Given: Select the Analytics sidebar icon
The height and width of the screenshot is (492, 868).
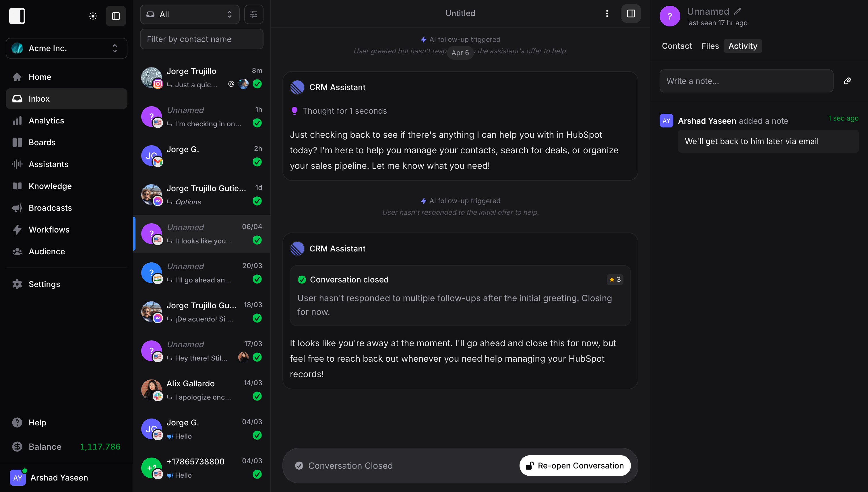Looking at the screenshot, I should (17, 120).
